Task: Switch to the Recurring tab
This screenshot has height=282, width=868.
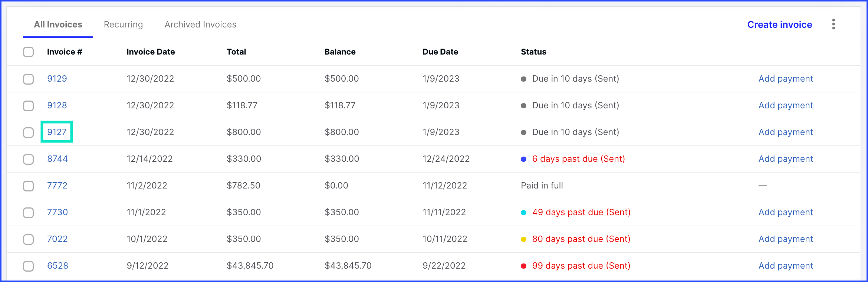Action: [x=123, y=24]
